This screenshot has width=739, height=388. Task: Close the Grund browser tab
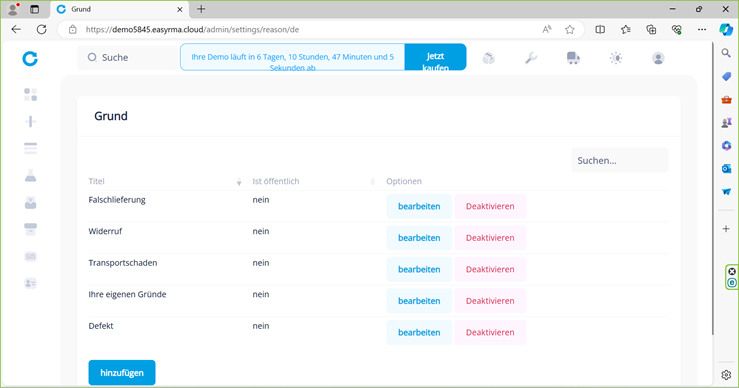click(180, 9)
